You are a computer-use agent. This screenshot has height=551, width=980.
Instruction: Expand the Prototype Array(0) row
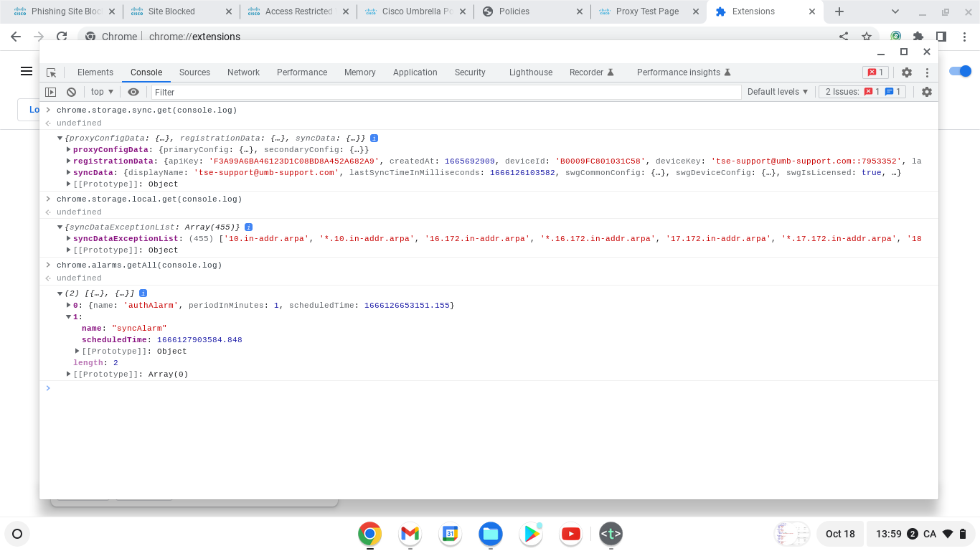(69, 375)
